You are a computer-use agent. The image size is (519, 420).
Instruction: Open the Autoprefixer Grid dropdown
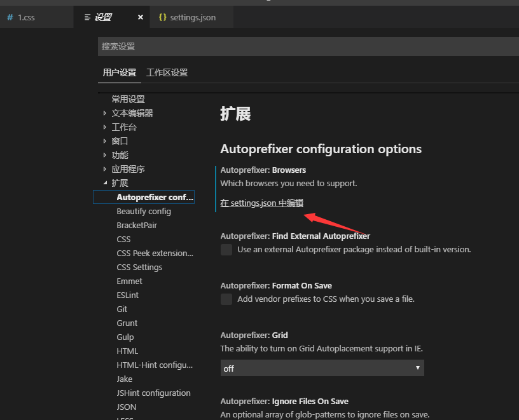322,368
